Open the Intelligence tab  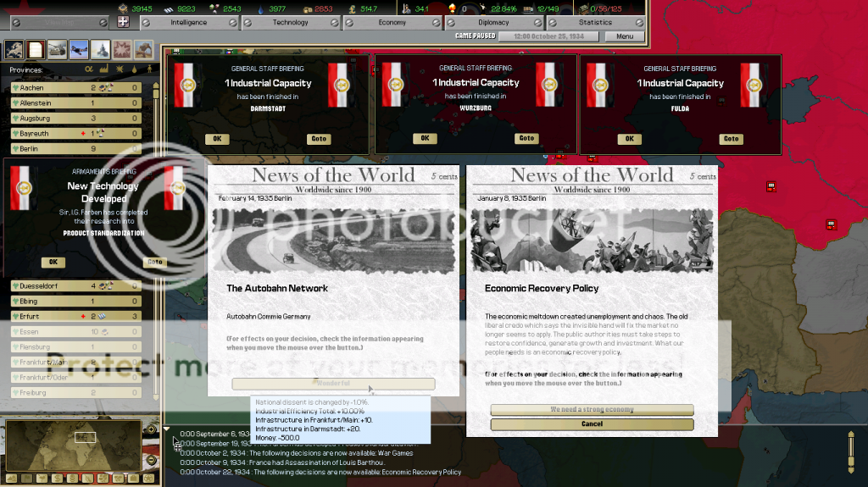[189, 23]
